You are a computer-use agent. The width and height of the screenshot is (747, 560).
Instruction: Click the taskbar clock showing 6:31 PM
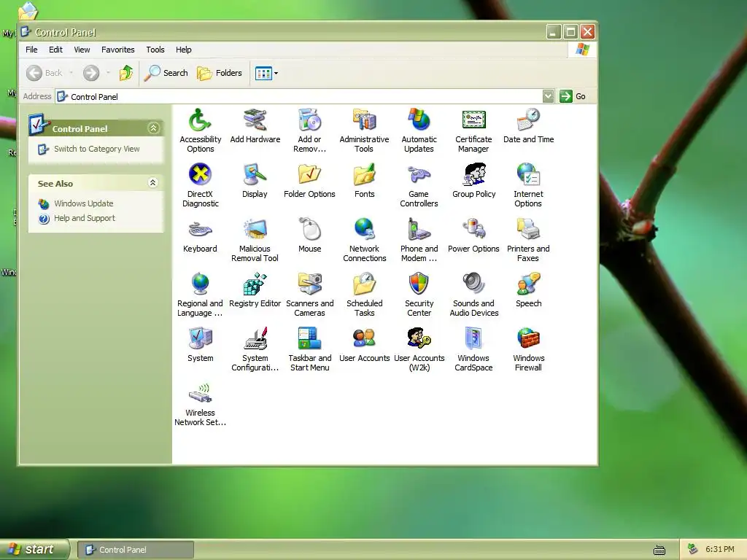coord(720,549)
